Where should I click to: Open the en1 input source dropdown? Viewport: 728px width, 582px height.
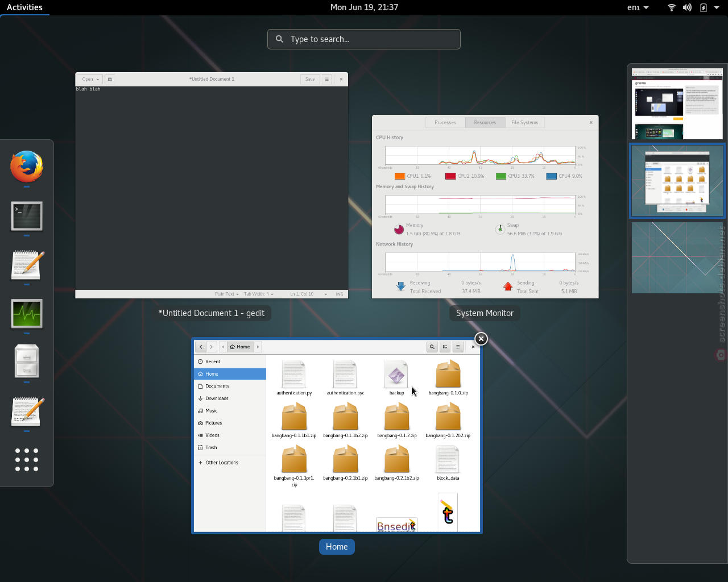click(x=638, y=7)
